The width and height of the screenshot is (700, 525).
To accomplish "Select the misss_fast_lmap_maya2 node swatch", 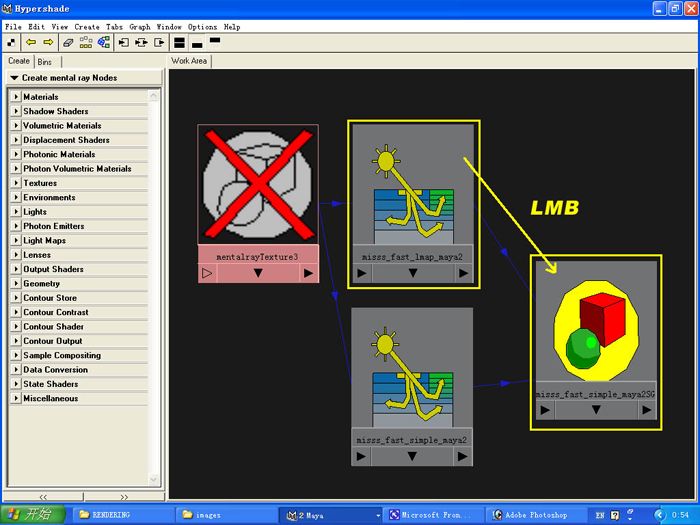I will 413,184.
